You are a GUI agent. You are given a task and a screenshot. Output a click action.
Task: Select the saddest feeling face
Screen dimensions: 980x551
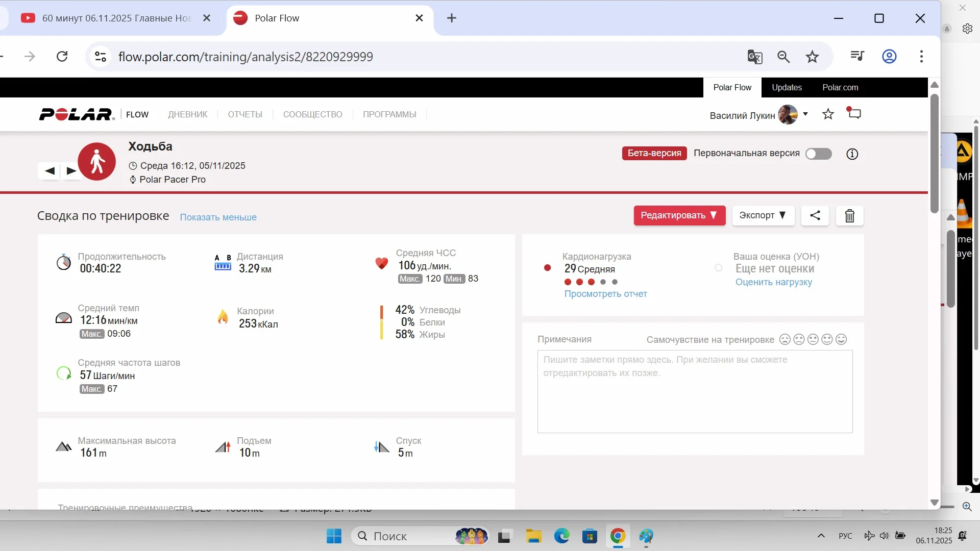pos(785,339)
